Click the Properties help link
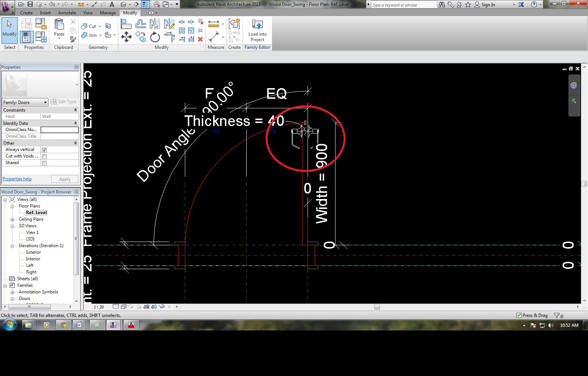Screen dimensions: 588x376 (17, 179)
